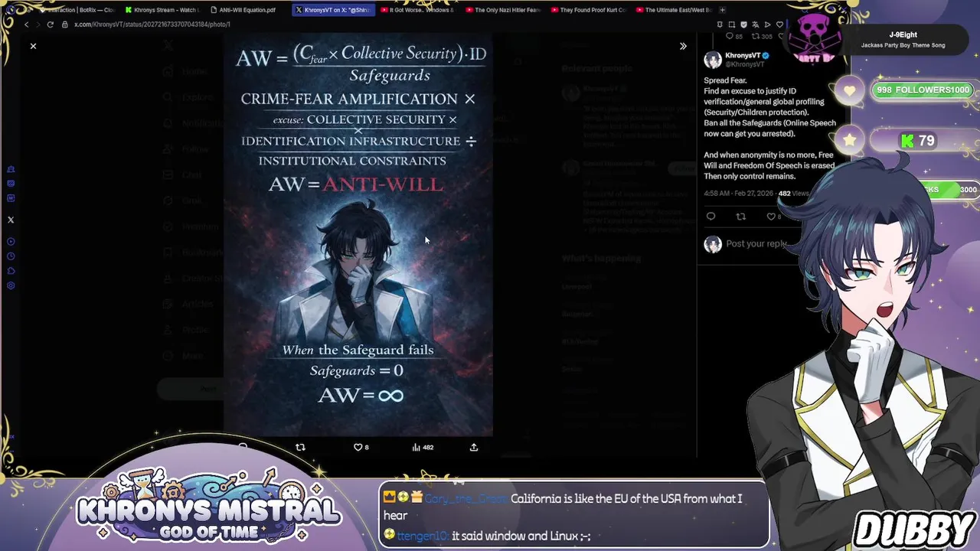The height and width of the screenshot is (551, 980).
Task: Click the 998 followers goal bar
Action: pyautogui.click(x=923, y=90)
